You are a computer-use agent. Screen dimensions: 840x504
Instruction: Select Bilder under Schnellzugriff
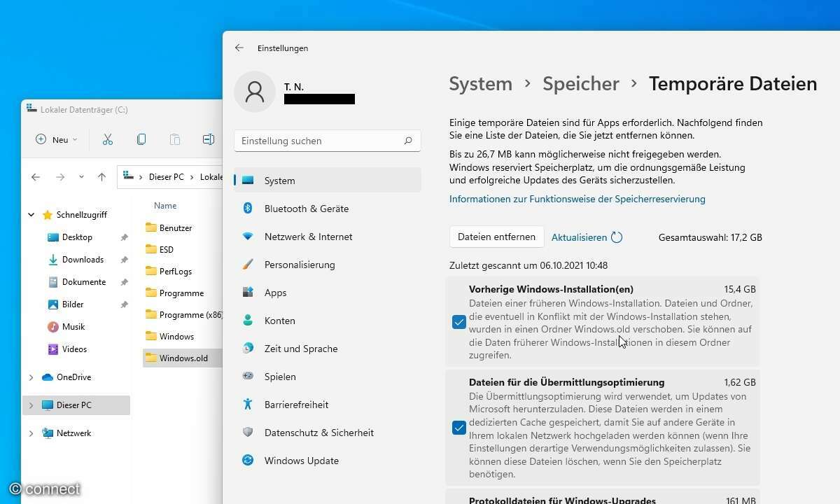[73, 304]
